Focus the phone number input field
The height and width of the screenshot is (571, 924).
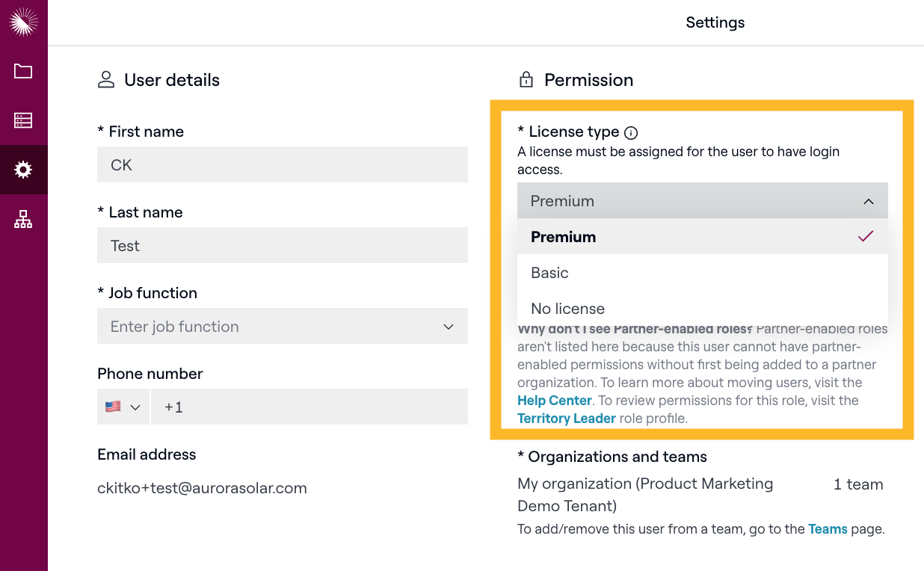(309, 407)
